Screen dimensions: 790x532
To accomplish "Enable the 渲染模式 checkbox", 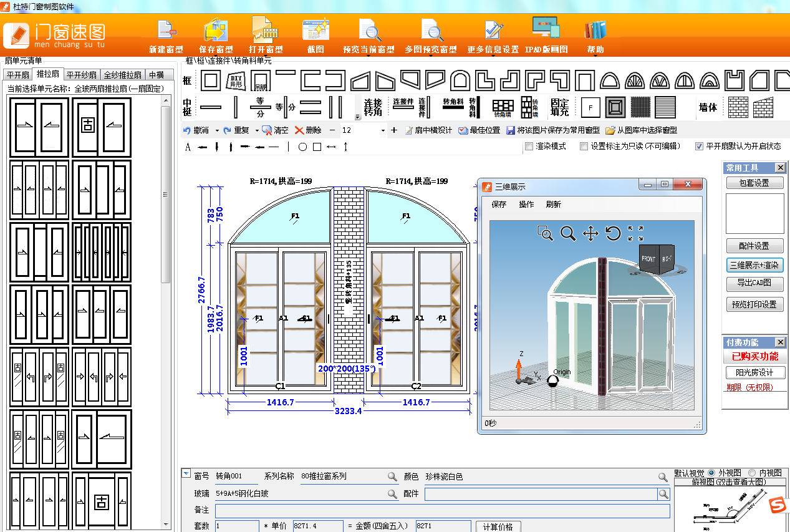I will point(529,147).
